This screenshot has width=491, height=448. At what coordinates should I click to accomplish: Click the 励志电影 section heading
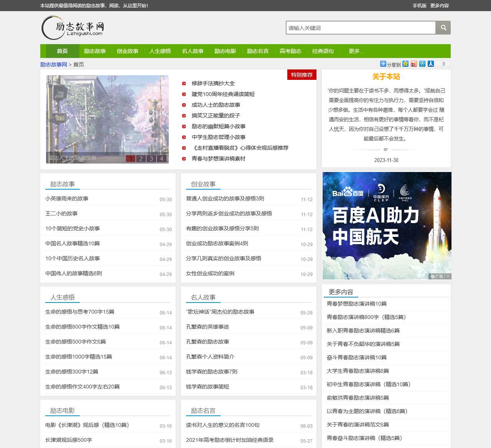click(63, 411)
